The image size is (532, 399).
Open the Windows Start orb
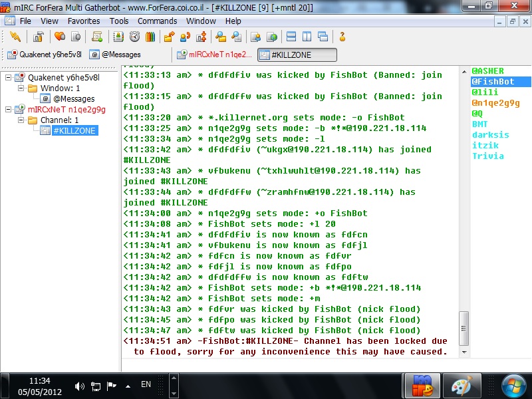pyautogui.click(x=513, y=386)
